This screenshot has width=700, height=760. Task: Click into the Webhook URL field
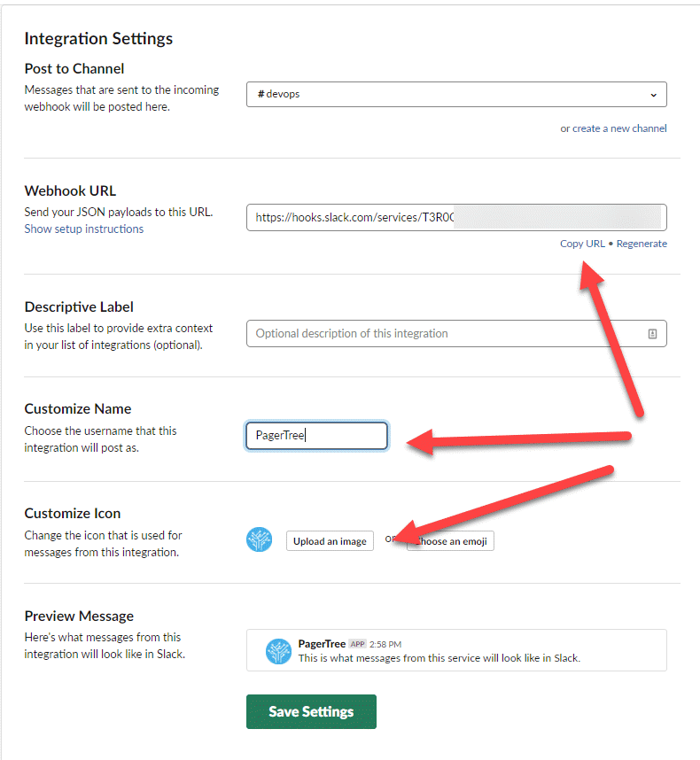tap(455, 217)
